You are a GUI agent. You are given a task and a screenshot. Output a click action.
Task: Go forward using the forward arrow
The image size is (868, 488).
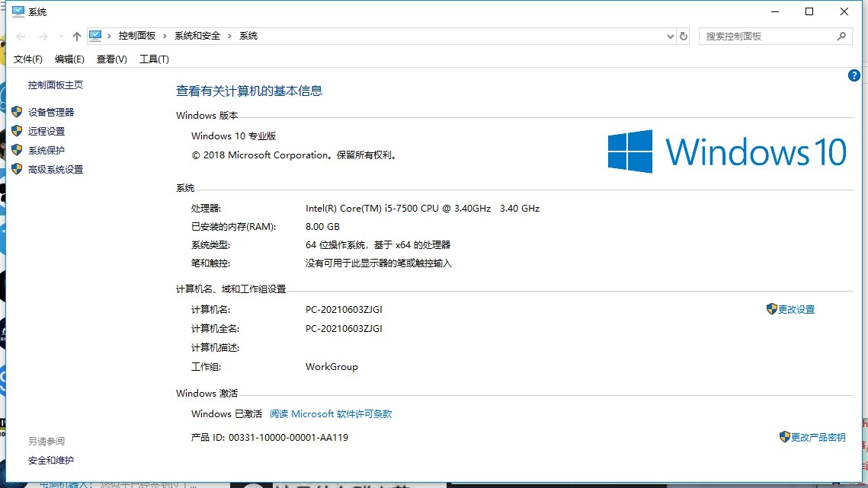coord(43,37)
